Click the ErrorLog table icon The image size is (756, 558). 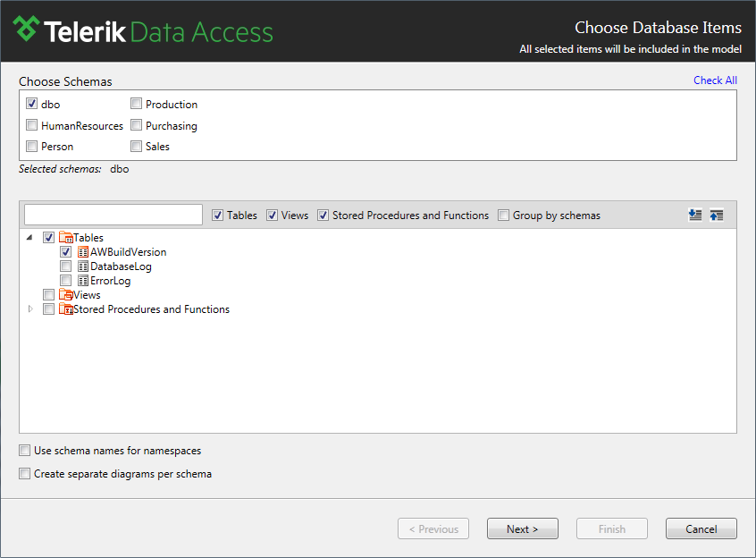[83, 281]
